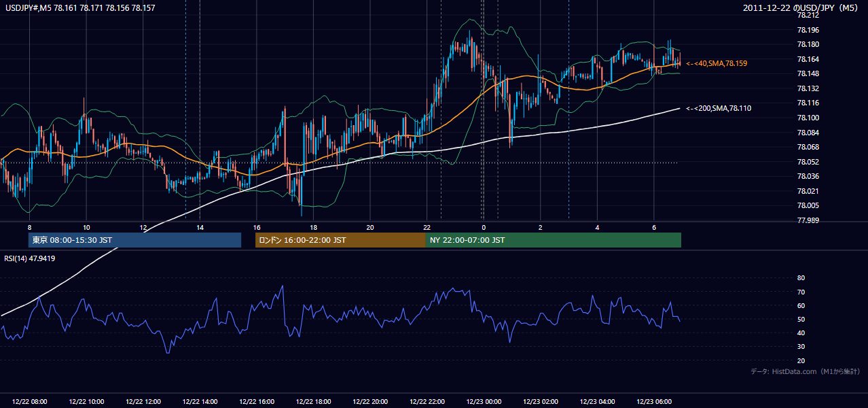Click the 78.196 price axis label
The width and height of the screenshot is (868, 408).
tap(808, 30)
